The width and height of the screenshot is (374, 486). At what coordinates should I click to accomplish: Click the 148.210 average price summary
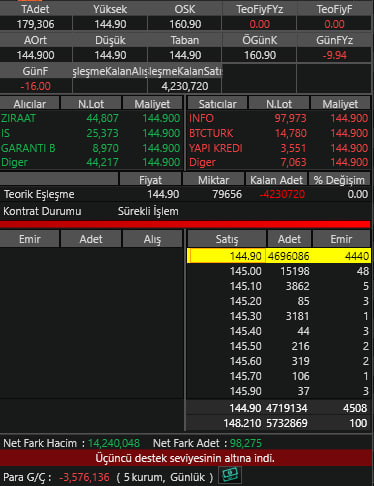[242, 423]
